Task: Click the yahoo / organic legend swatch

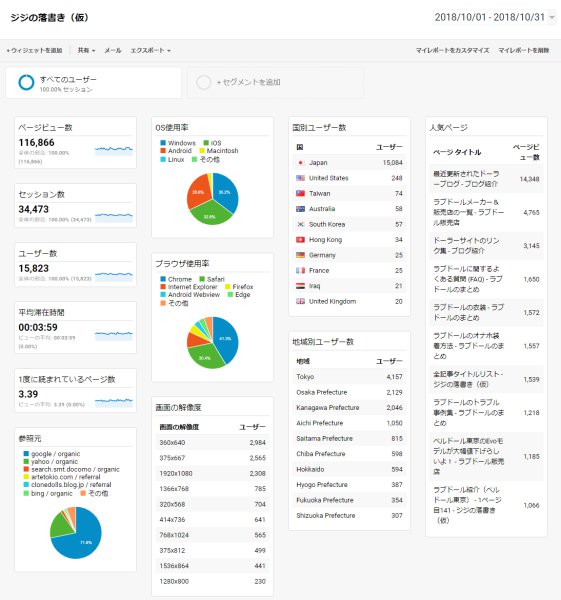Action: (26, 461)
